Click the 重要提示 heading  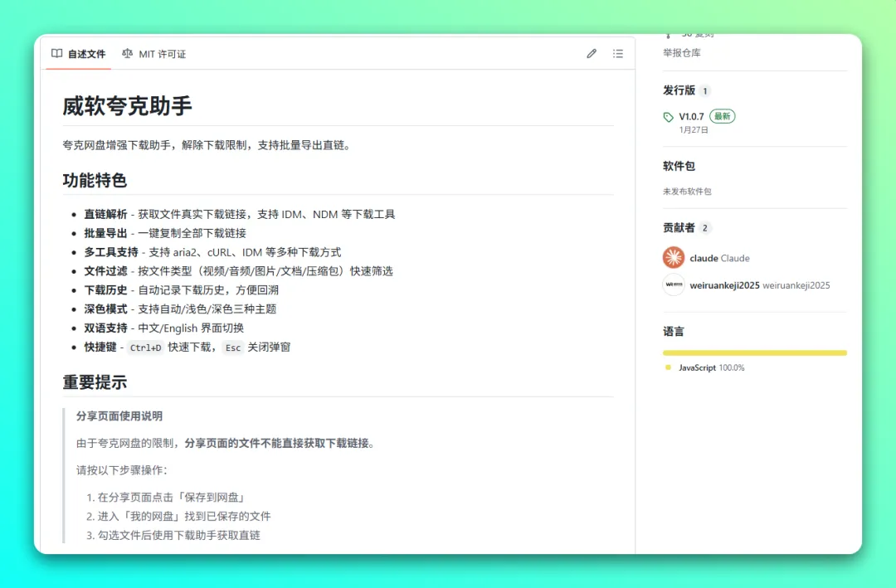click(x=95, y=382)
